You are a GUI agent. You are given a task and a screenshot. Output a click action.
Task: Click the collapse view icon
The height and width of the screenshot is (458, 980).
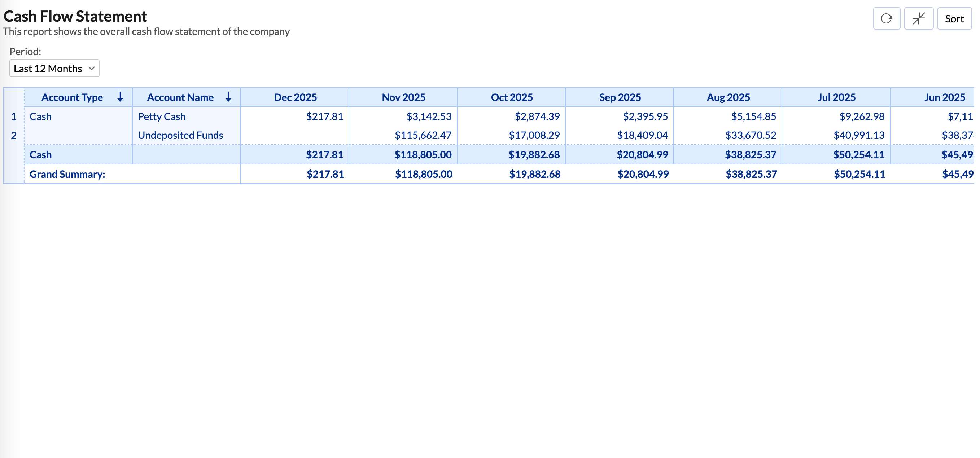(918, 18)
